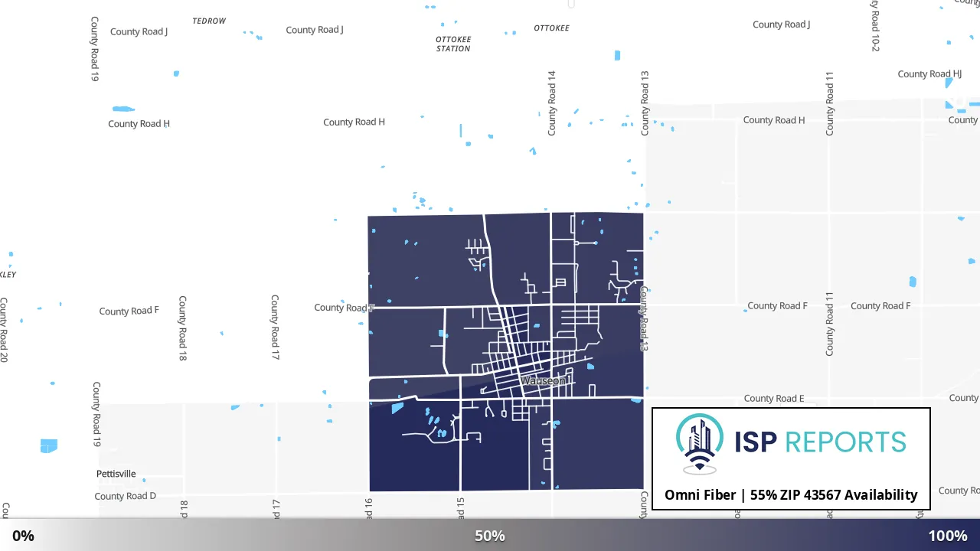Click the TEDROW place label
This screenshot has height=551, width=980.
(209, 21)
